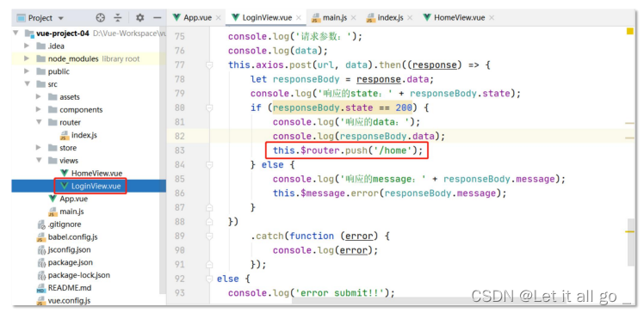Collapse the src folder
This screenshot has height=313, width=644.
27,84
